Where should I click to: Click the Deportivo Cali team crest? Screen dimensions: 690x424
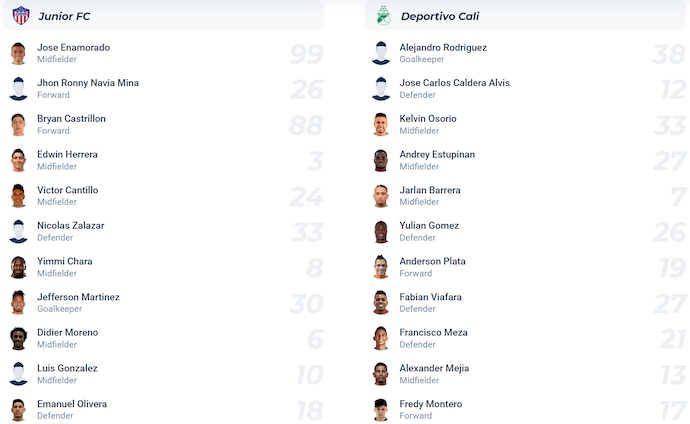click(382, 16)
